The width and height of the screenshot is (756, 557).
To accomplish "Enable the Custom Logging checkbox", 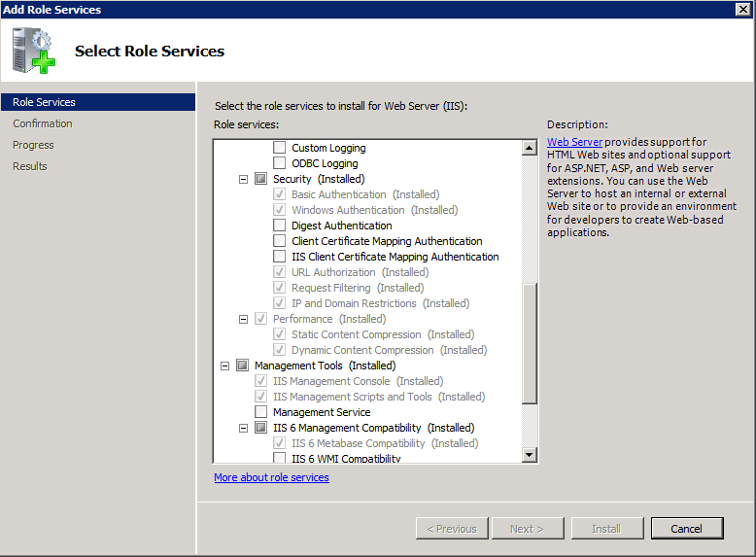I will pos(280,148).
